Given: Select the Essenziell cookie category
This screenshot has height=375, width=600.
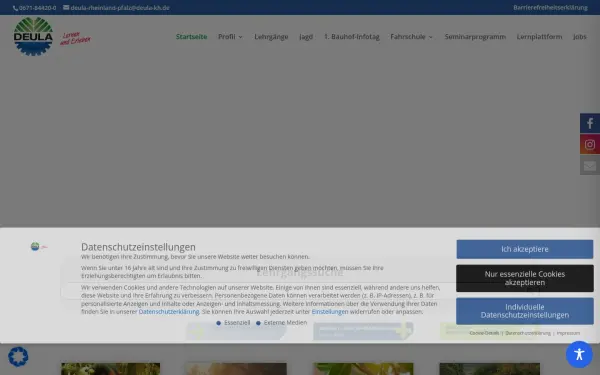Looking at the screenshot, I should [x=233, y=323].
